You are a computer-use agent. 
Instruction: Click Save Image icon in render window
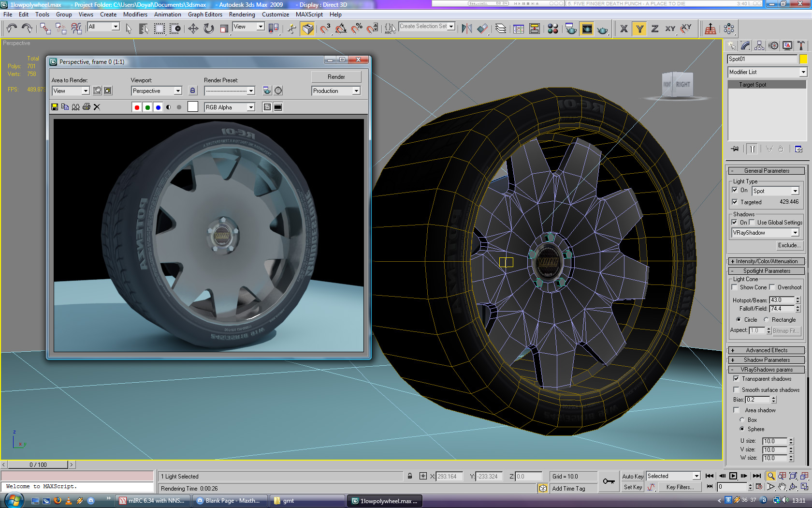tap(55, 107)
